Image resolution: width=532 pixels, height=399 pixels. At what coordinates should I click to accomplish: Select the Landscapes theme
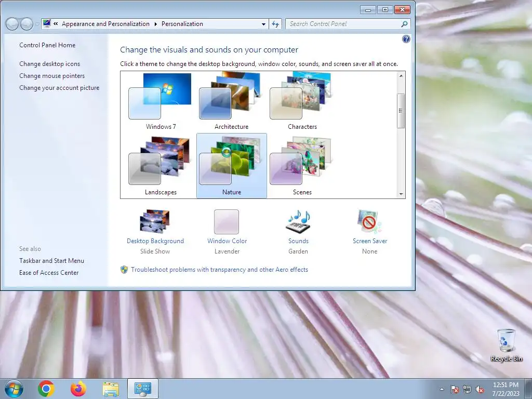click(161, 166)
